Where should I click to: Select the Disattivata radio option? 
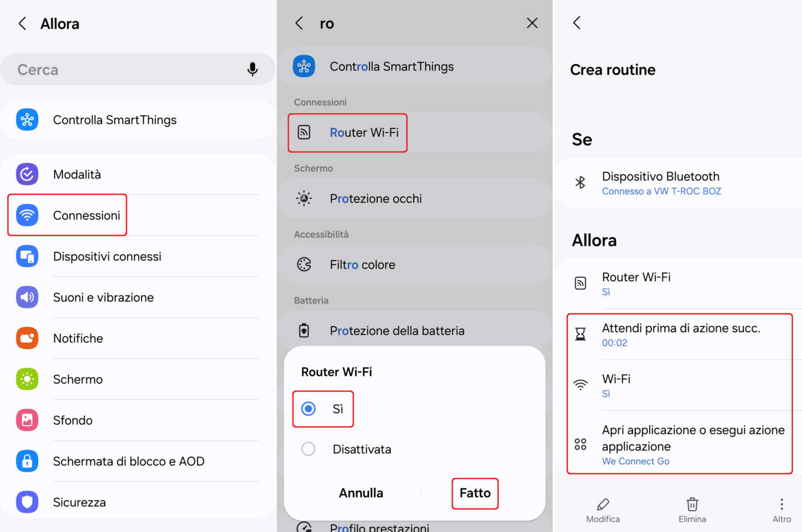click(x=309, y=449)
